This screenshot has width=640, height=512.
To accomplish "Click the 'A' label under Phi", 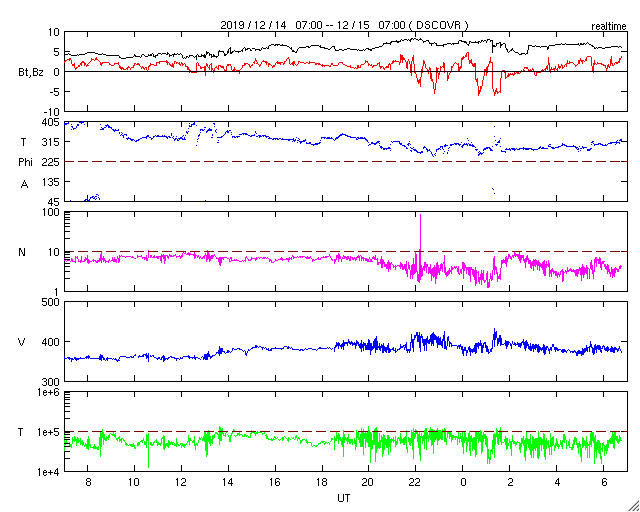I will tap(24, 185).
